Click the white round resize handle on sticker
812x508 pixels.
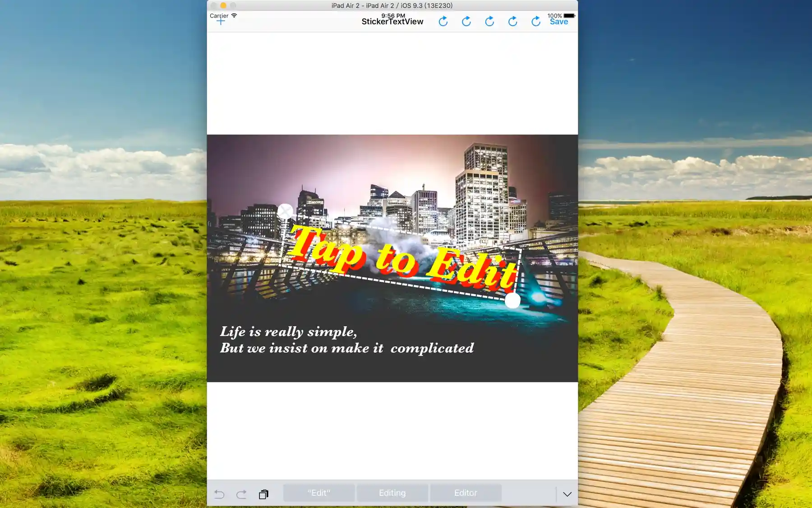[x=512, y=301]
